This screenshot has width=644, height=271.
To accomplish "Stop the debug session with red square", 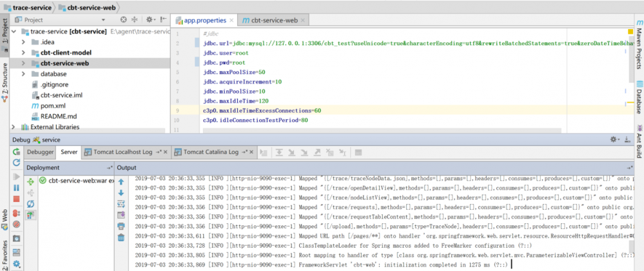I will tap(16, 200).
